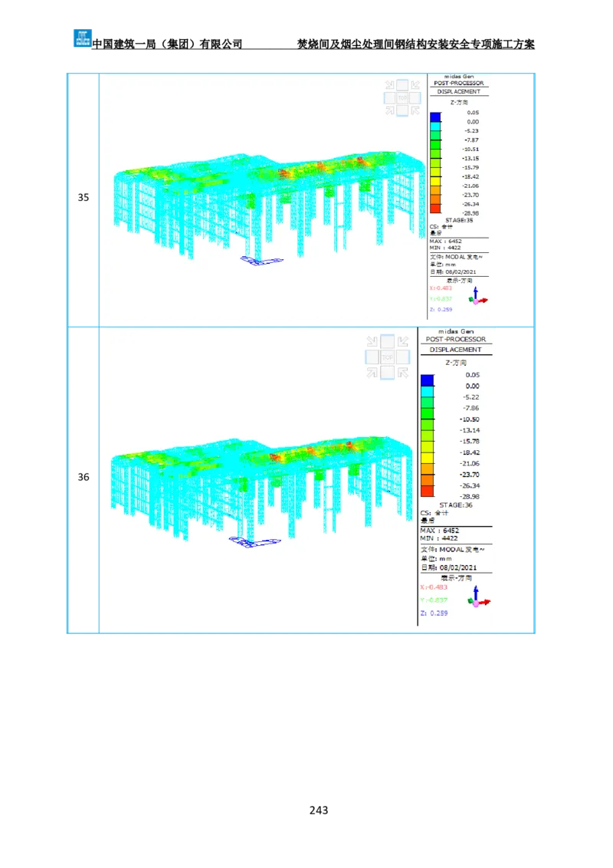The height and width of the screenshot is (868, 613).
Task: Click TOP view button in lower view cube
Action: (x=388, y=357)
